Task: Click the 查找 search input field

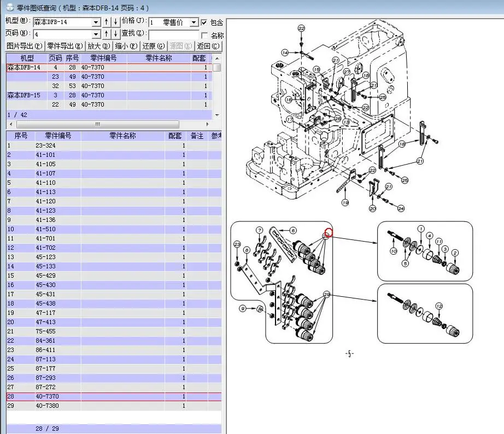Action: point(174,34)
